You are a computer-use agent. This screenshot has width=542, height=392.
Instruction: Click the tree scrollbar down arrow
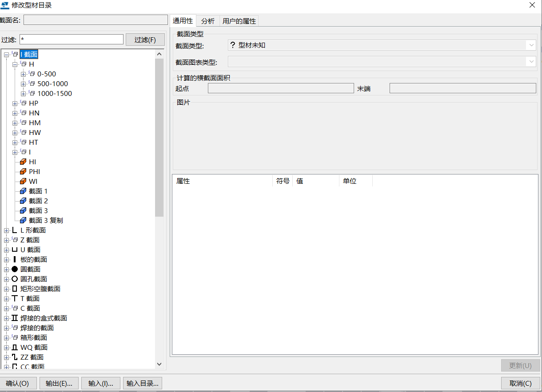159,364
